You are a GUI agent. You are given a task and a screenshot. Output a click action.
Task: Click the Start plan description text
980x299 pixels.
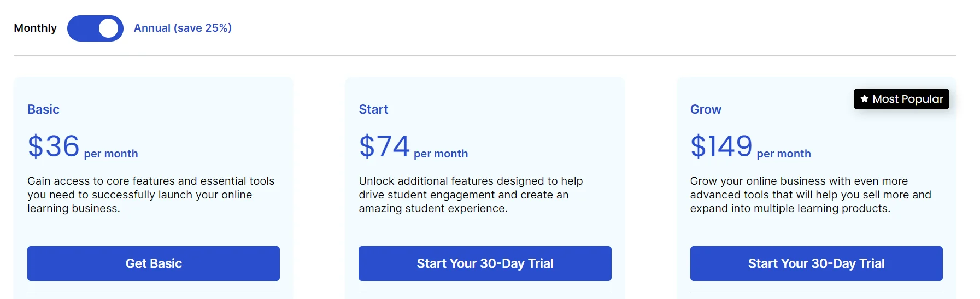(471, 195)
